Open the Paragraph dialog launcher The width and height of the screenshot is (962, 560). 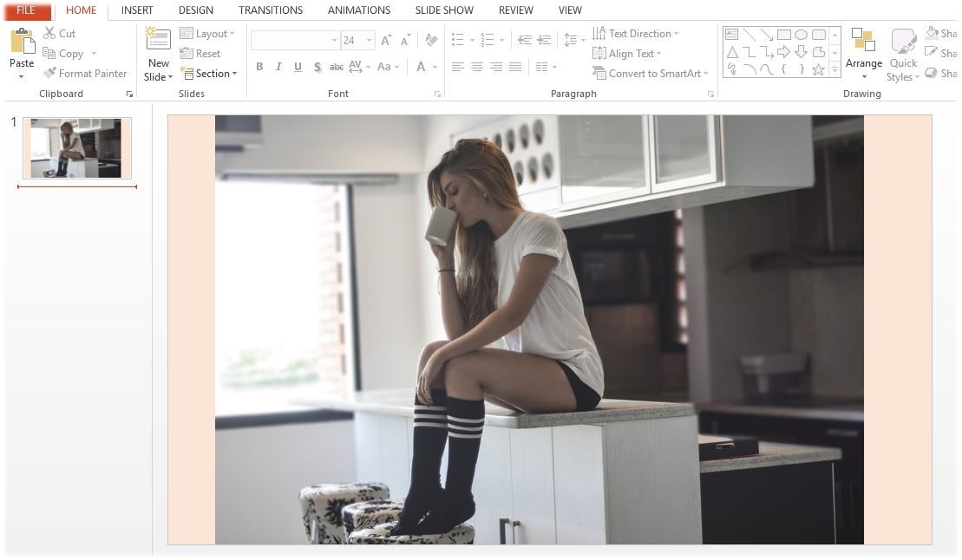pos(710,94)
